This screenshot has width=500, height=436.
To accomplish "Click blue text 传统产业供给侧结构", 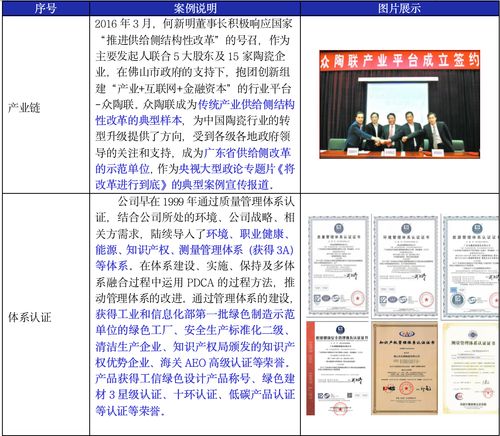I will 246,104.
